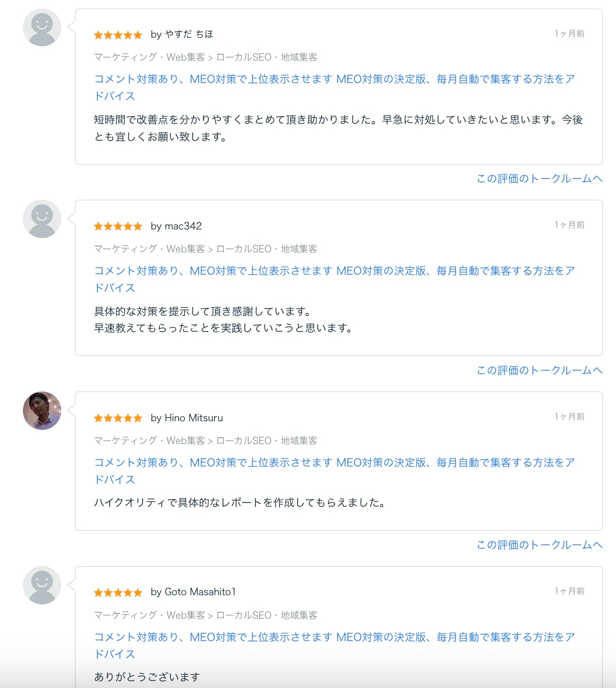The width and height of the screenshot is (616, 688).
Task: Click mac342's profile avatar icon
Action: click(41, 219)
